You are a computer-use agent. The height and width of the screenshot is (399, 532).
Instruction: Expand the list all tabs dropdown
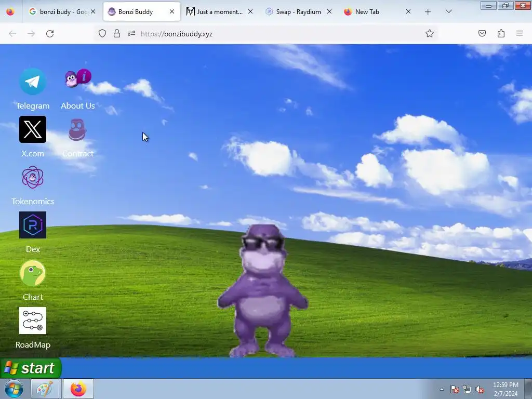(x=448, y=11)
